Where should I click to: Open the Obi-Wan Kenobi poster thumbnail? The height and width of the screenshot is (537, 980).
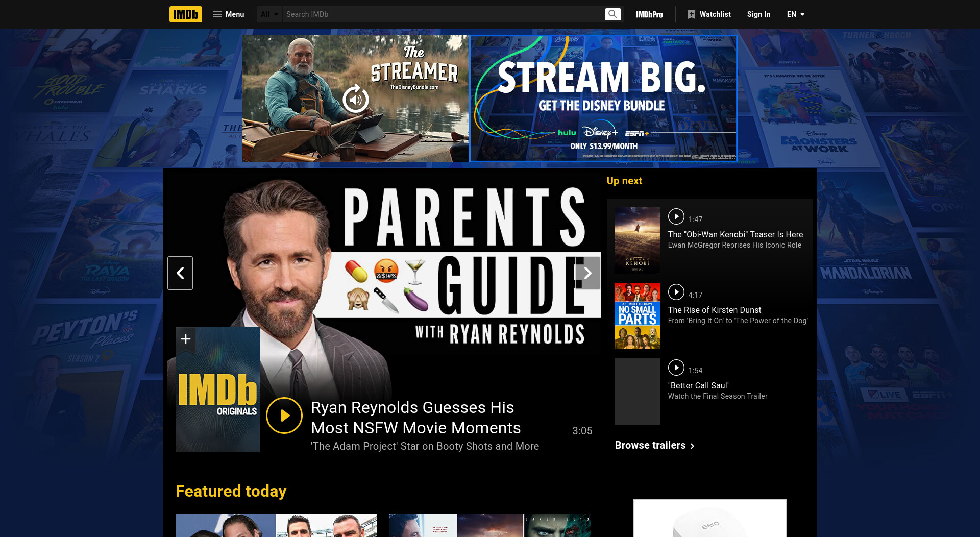coord(637,240)
